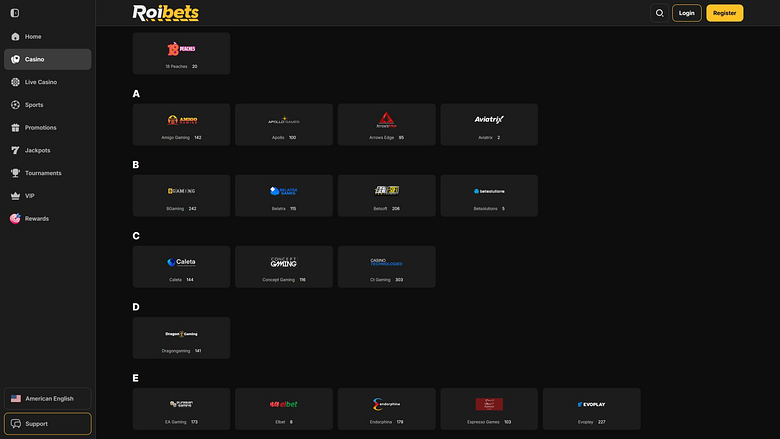Select the Betsolutions provider card
The height and width of the screenshot is (439, 780).
click(489, 196)
